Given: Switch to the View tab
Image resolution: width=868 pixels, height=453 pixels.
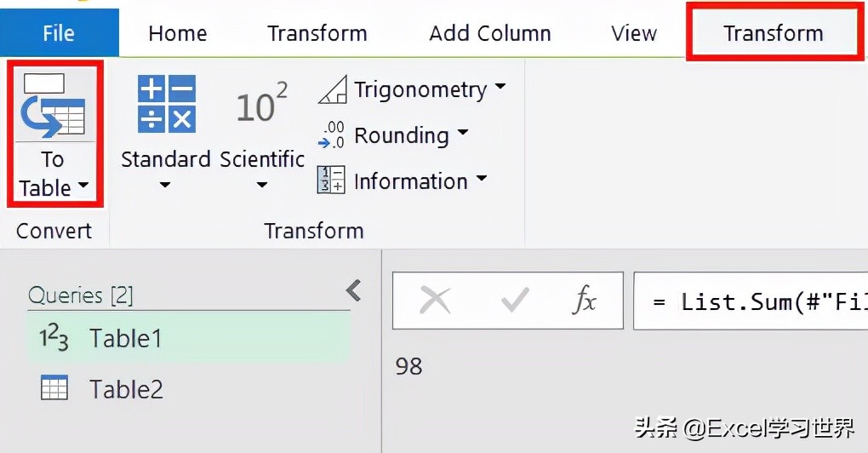Looking at the screenshot, I should (x=634, y=33).
